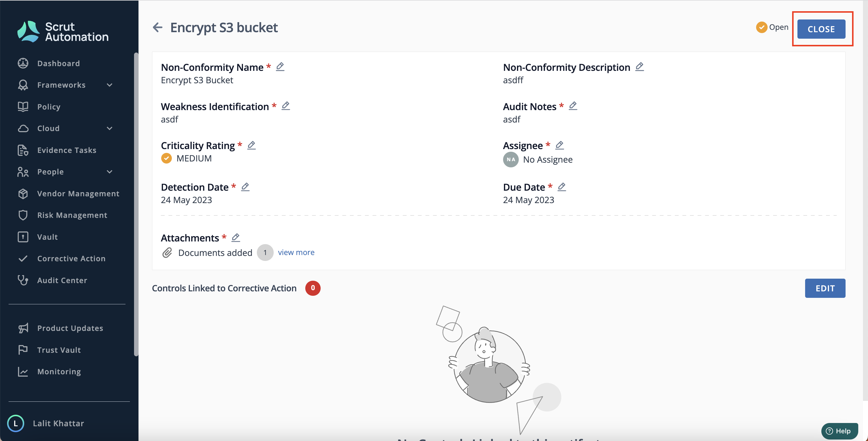Click the Detection Date edit pencil
Screen dimensions: 868x441
[245, 187]
